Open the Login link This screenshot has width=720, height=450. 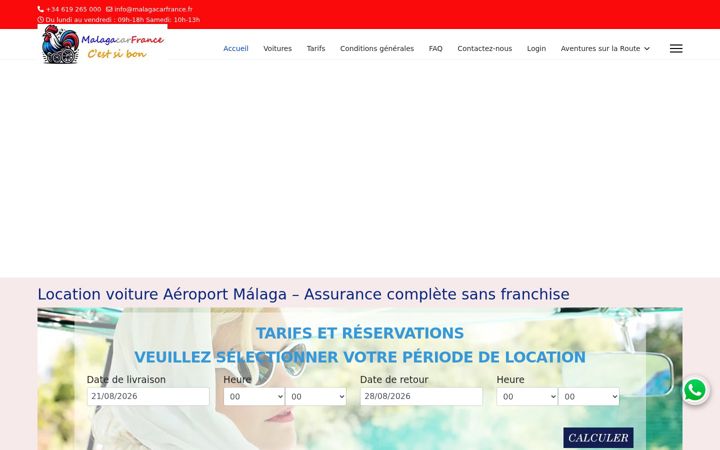536,49
